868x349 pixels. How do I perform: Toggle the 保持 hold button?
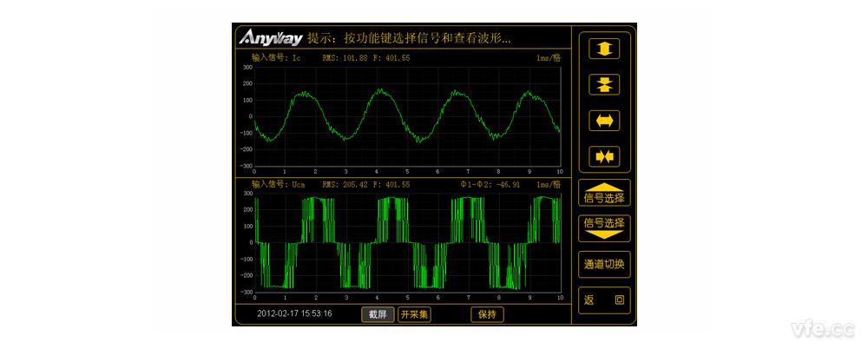pyautogui.click(x=486, y=314)
